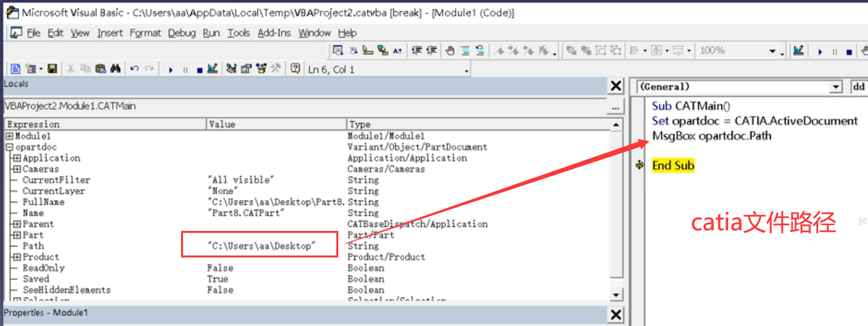
Task: Open the Object Browser icon
Action: pos(261,69)
